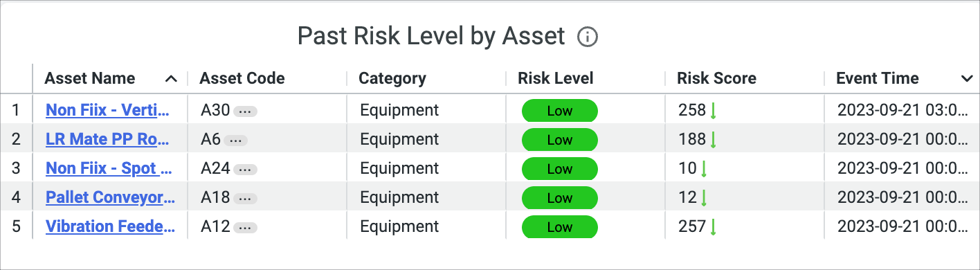Sort by the Risk Score column header
The image size is (980, 270).
[716, 78]
